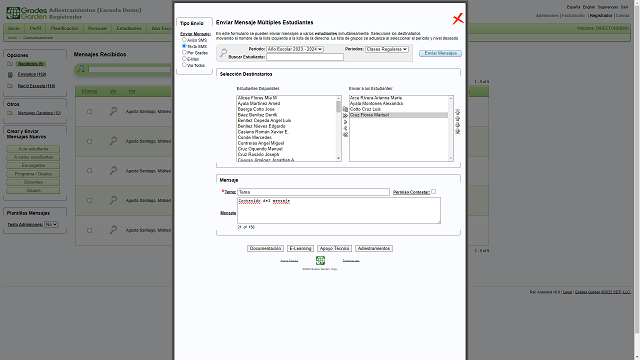Open the Texto Admisiones No dropdown
This screenshot has height=360, width=640.
[x=51, y=224]
